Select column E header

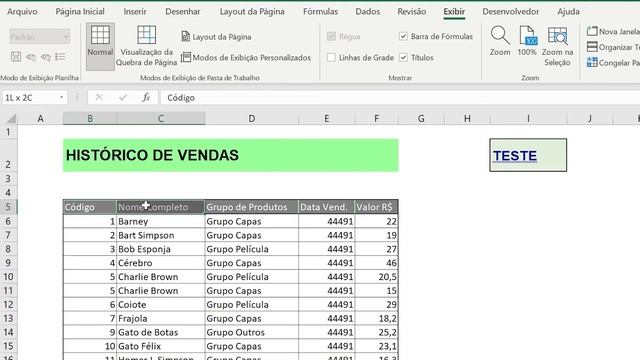click(x=327, y=118)
